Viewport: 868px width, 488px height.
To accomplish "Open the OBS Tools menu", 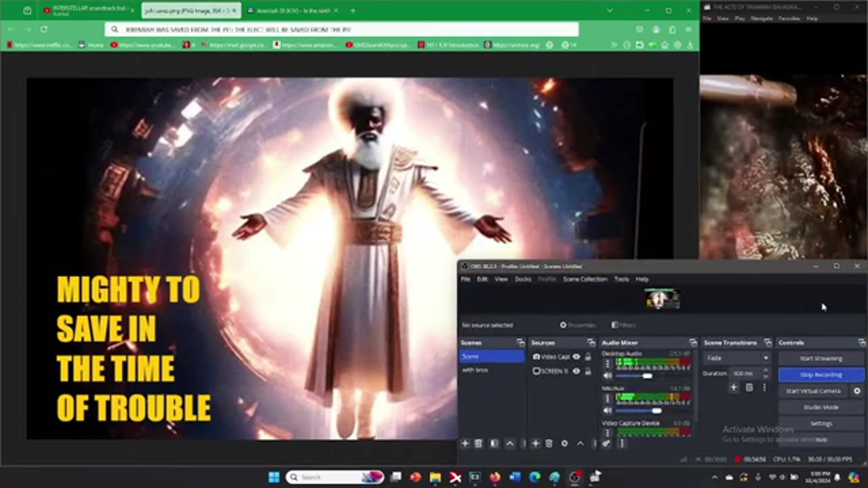I will click(622, 279).
